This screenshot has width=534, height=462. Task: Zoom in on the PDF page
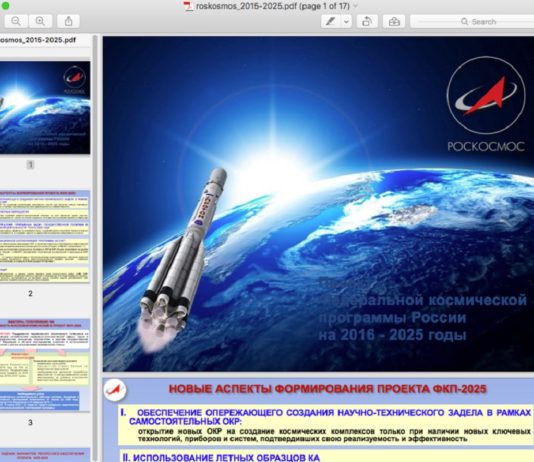[x=40, y=21]
